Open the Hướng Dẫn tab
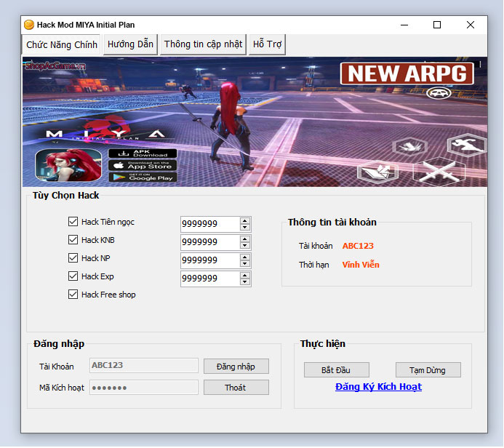This screenshot has height=448, width=504. click(x=130, y=44)
